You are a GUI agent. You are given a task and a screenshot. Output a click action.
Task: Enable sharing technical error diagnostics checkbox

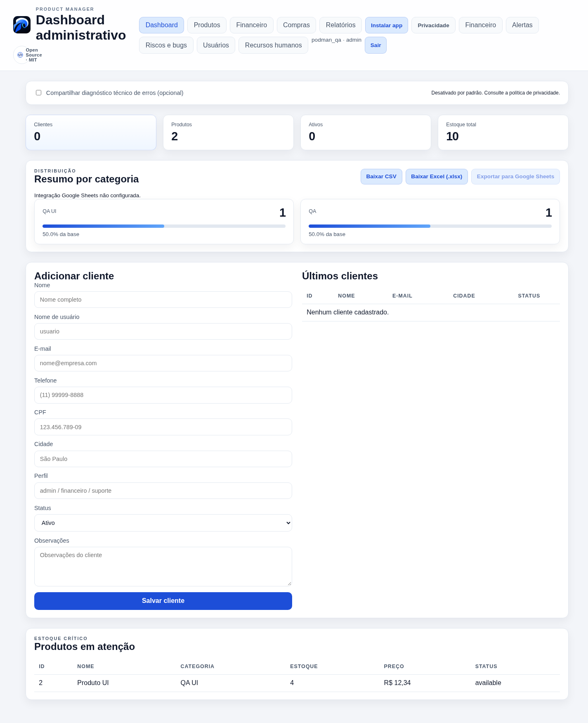point(38,93)
